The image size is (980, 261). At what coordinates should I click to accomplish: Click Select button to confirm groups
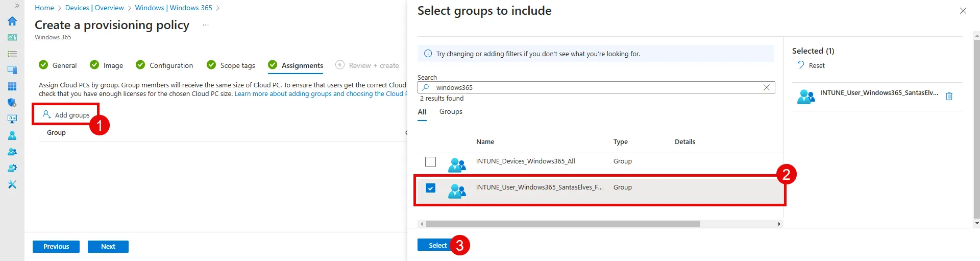pyautogui.click(x=437, y=245)
